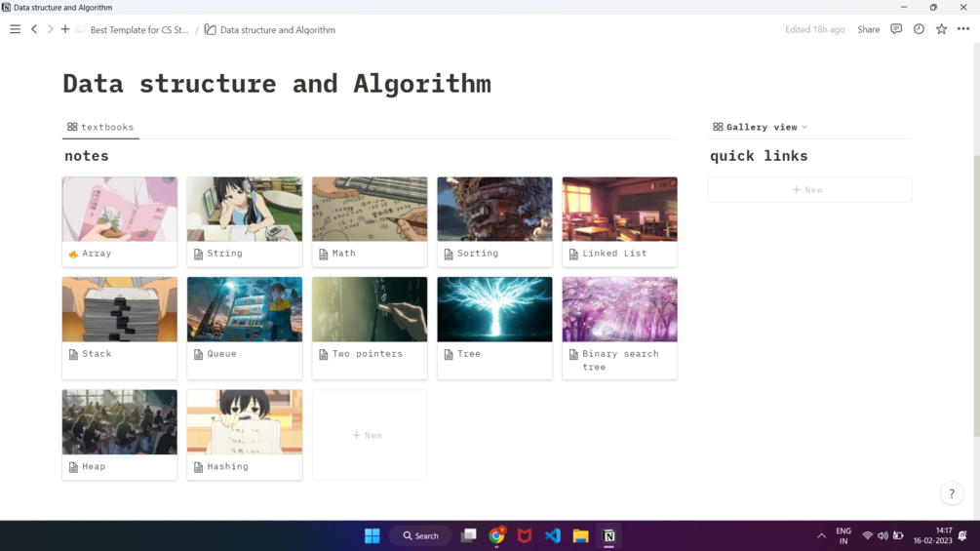Click the Edited 18h ago text
The height and width of the screenshot is (551, 980).
pyautogui.click(x=814, y=29)
